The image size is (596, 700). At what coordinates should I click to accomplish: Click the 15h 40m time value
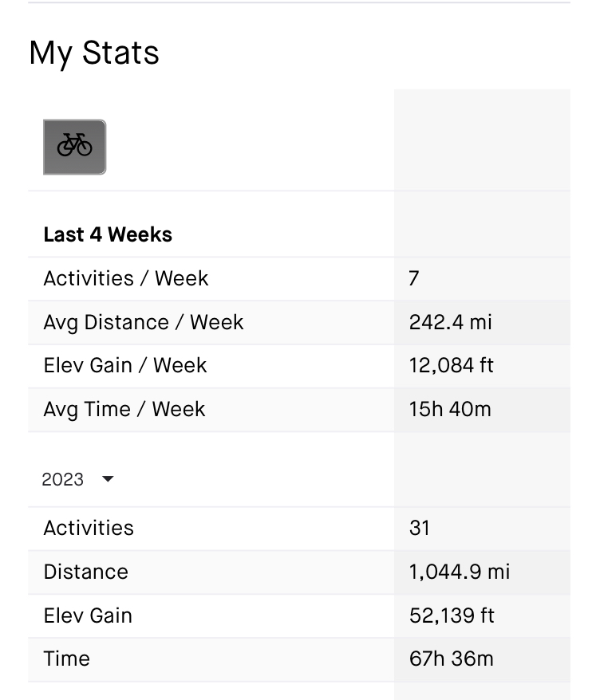coord(450,409)
